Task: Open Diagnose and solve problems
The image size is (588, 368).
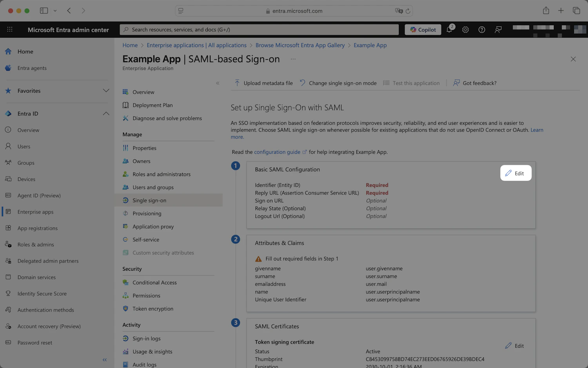Action: (167, 118)
